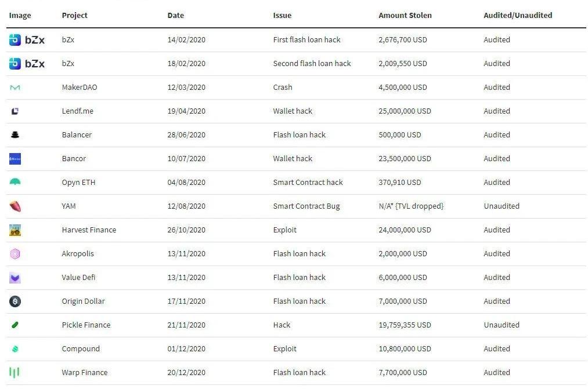This screenshot has width=588, height=389.
Task: Click the Lendf.me logo icon
Action: click(x=15, y=111)
